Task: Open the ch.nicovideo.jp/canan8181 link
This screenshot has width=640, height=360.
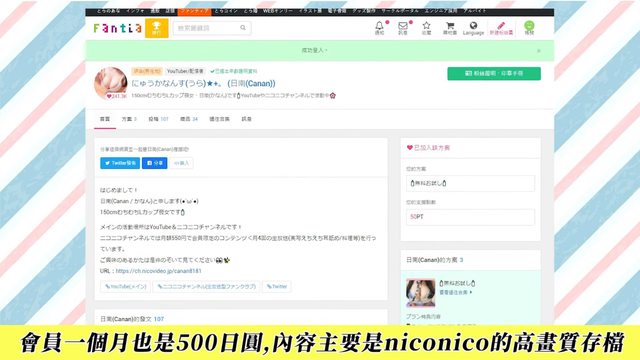Action: click(x=159, y=271)
